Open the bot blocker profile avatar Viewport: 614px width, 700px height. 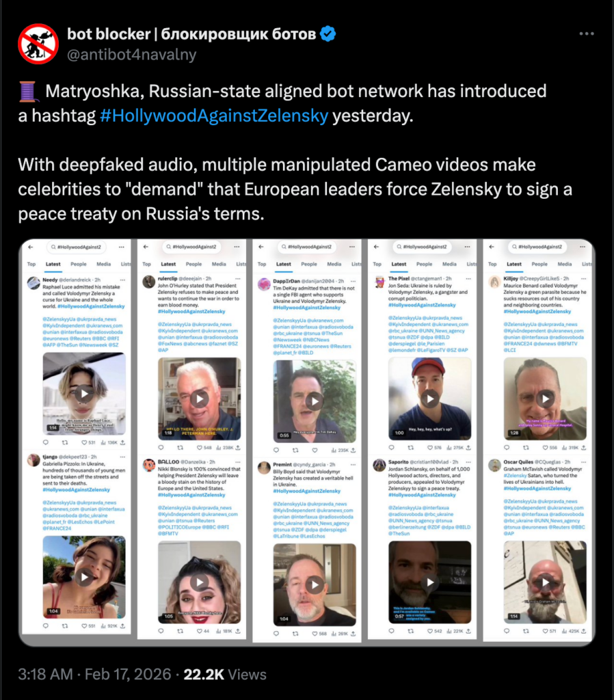(38, 44)
